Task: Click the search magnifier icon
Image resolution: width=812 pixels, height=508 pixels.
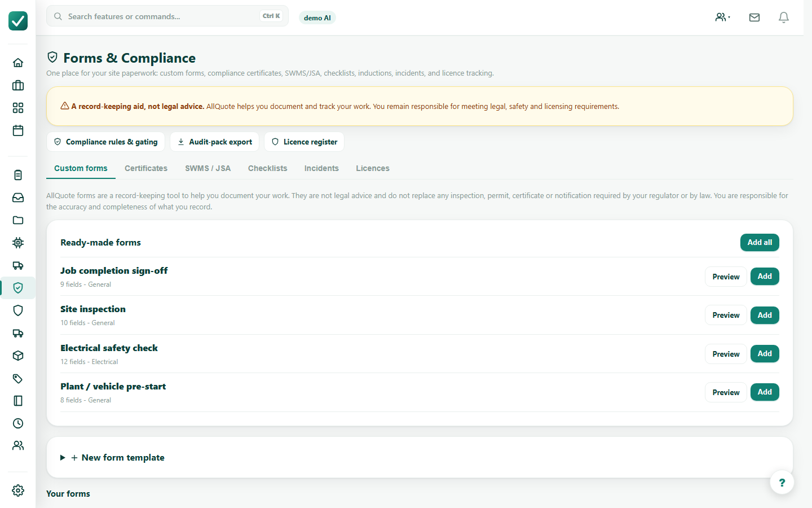Action: pyautogui.click(x=58, y=16)
